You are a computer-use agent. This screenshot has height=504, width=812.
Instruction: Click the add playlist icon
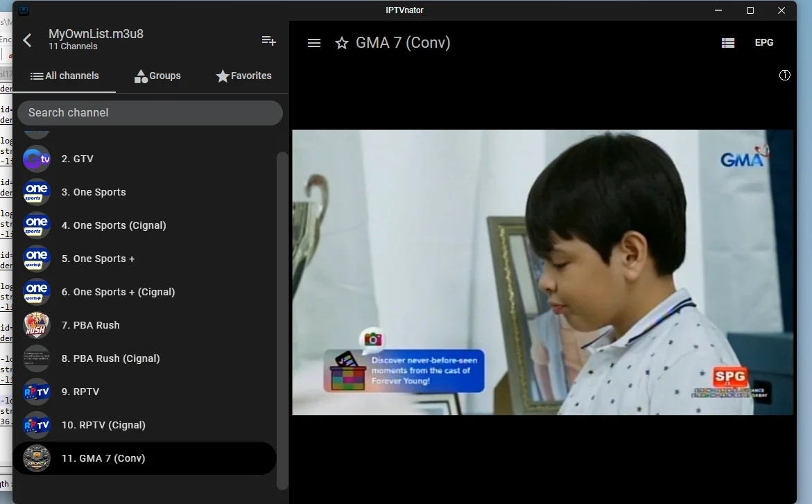coord(269,40)
